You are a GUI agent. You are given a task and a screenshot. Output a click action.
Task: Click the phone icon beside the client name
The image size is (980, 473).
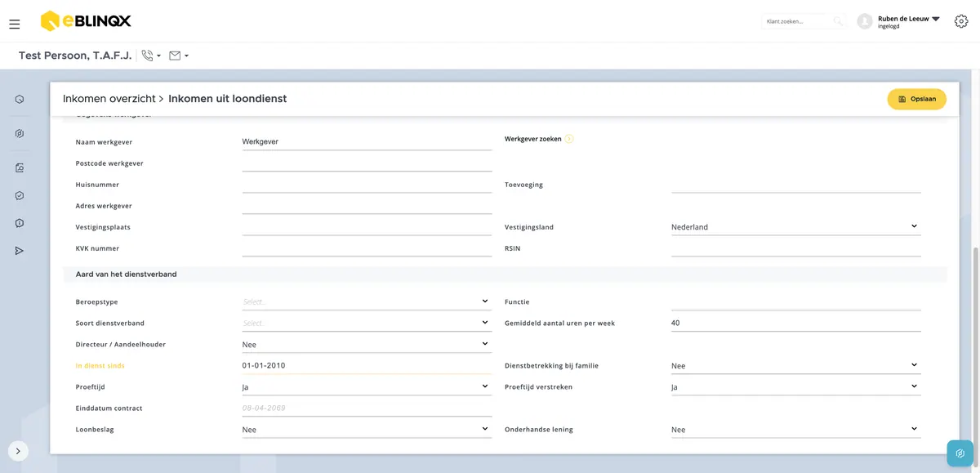[147, 56]
